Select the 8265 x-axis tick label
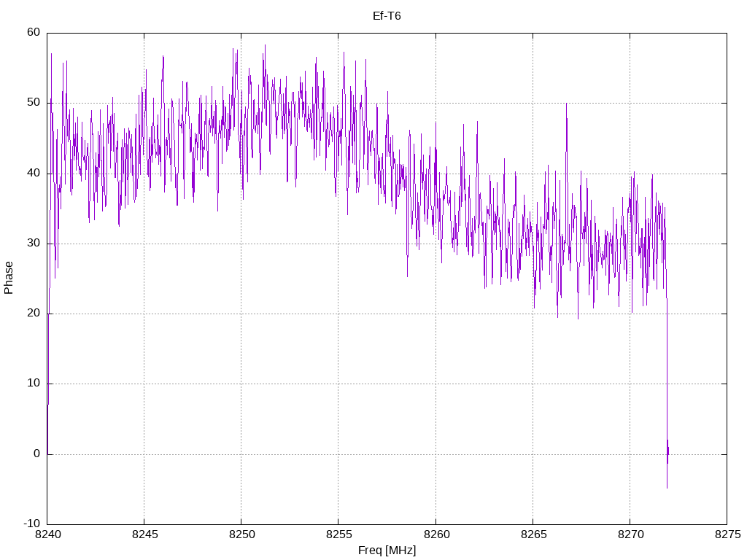This screenshot has width=747, height=560. [x=533, y=536]
